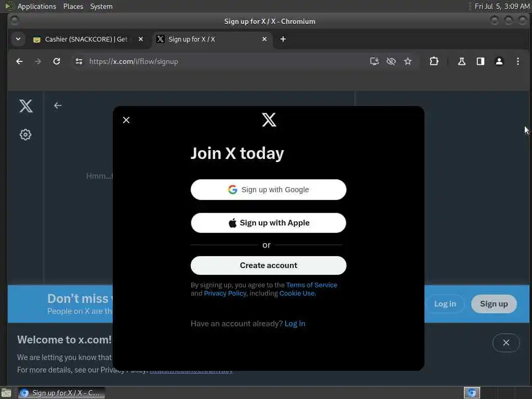This screenshot has height=399, width=532.
Task: Open the Chrome Labs flask icon
Action: [x=461, y=61]
